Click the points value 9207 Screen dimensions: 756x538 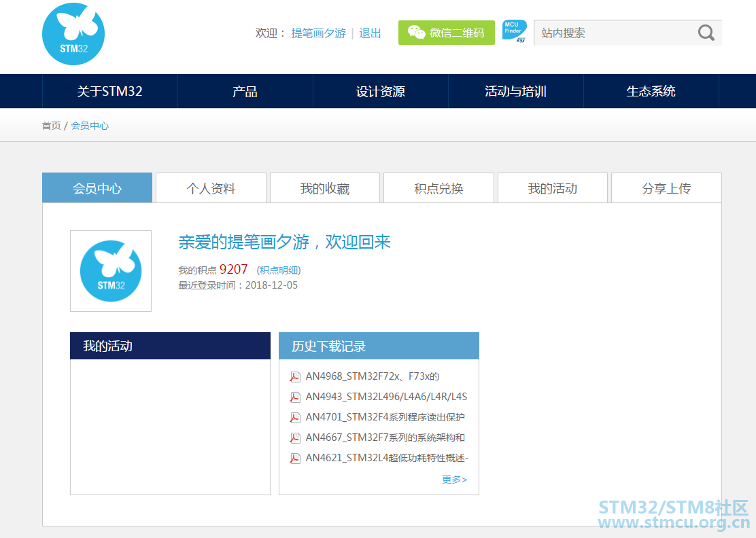point(233,269)
